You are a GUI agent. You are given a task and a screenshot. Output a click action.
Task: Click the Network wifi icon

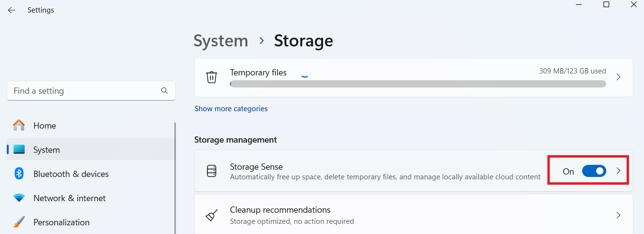pos(19,198)
